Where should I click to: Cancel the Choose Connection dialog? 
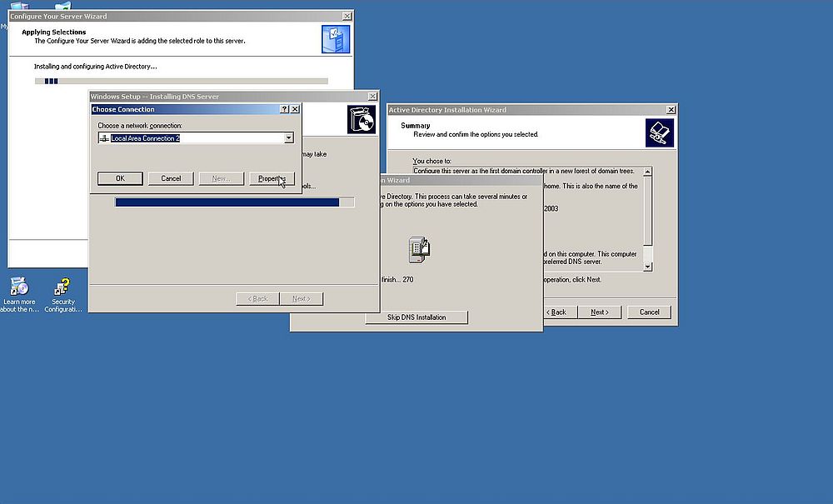pos(171,178)
